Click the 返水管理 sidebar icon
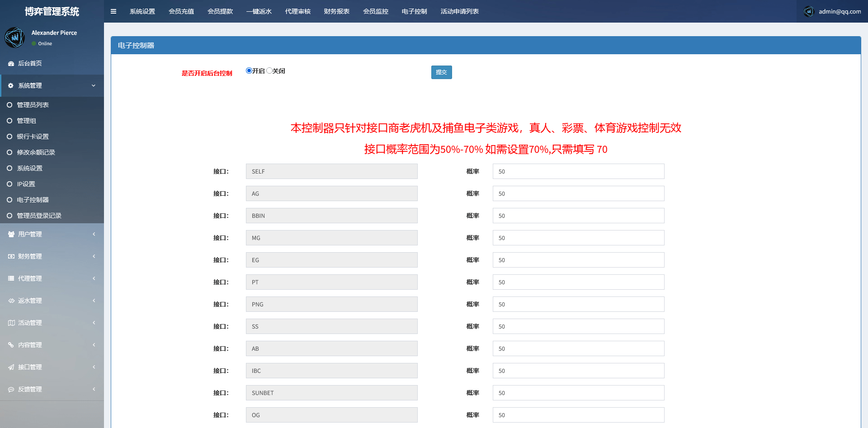868x428 pixels. coord(11,301)
